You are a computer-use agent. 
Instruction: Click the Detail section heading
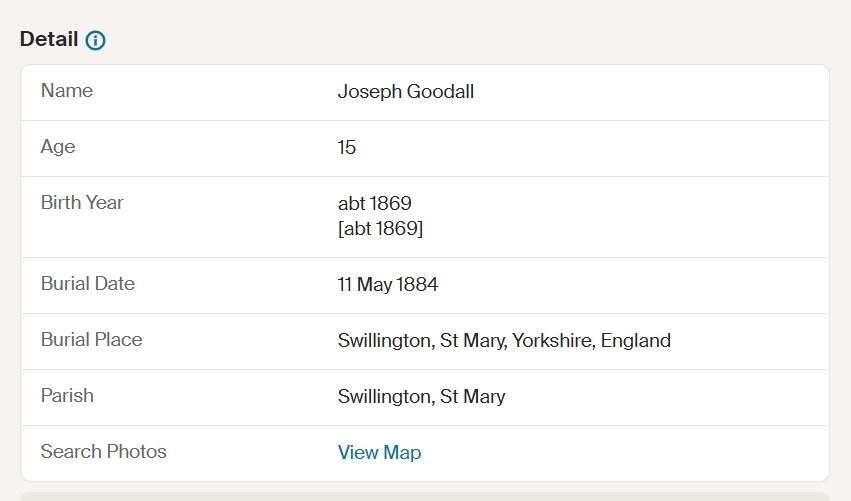49,39
